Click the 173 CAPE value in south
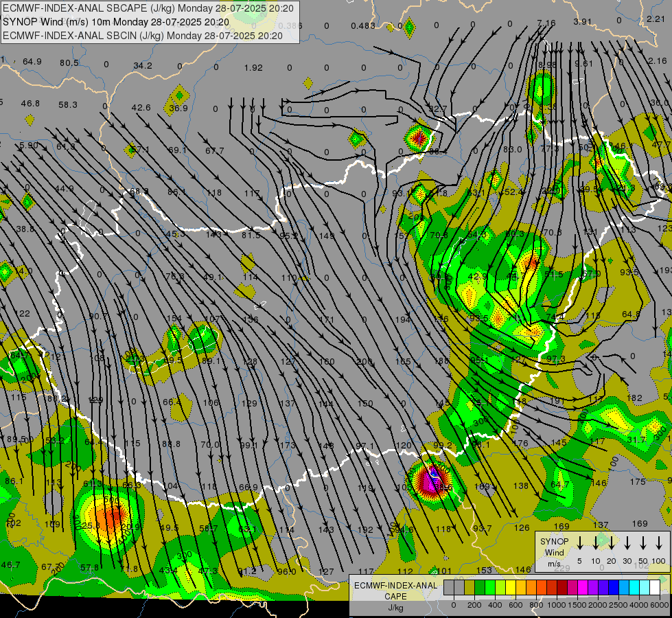The image size is (672, 618). (x=288, y=445)
